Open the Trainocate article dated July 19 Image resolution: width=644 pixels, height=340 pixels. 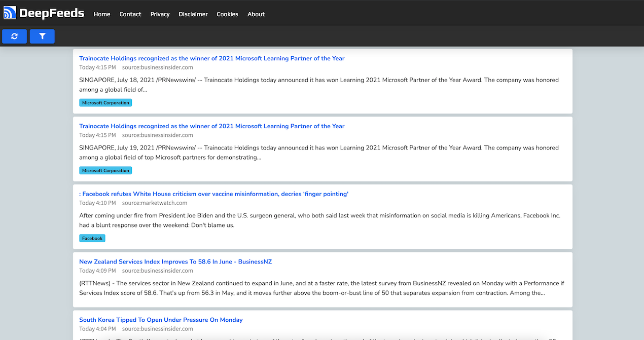tap(212, 126)
